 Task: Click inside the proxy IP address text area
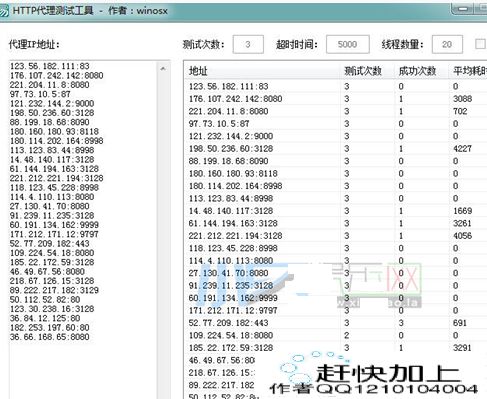(x=83, y=367)
